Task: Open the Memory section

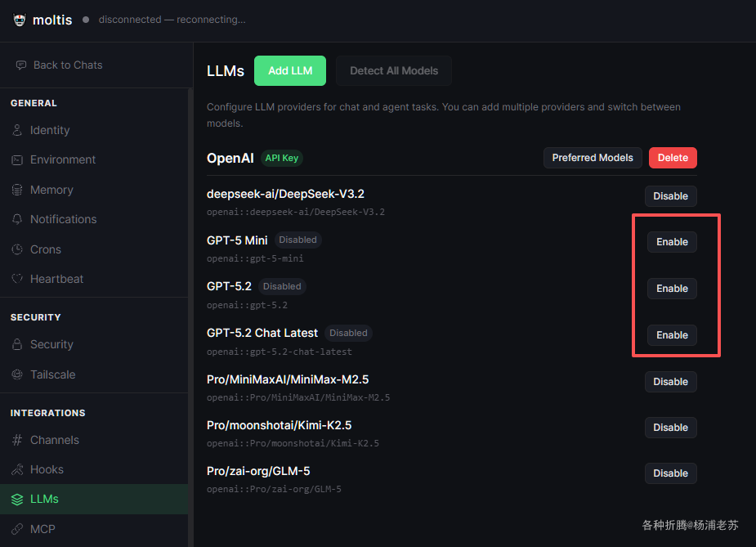Action: pyautogui.click(x=94, y=190)
